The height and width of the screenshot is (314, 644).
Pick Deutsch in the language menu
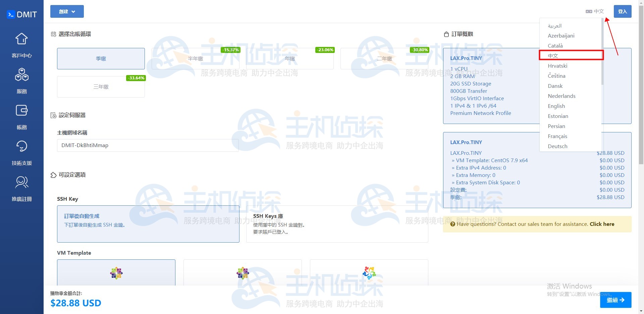557,146
